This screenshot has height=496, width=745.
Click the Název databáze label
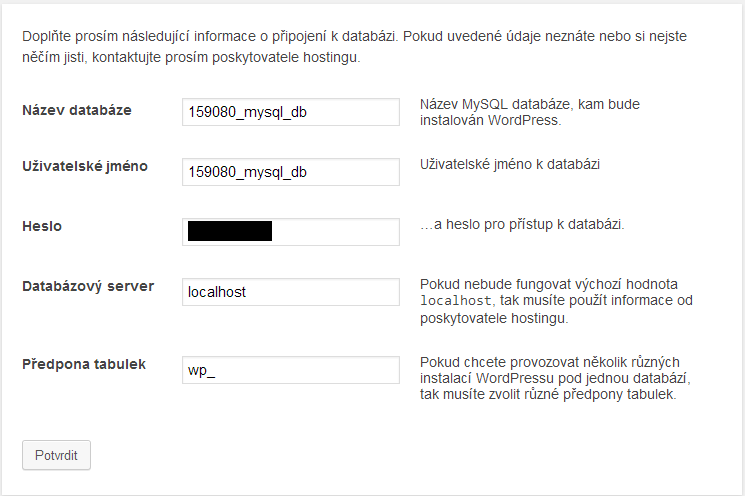click(x=77, y=110)
